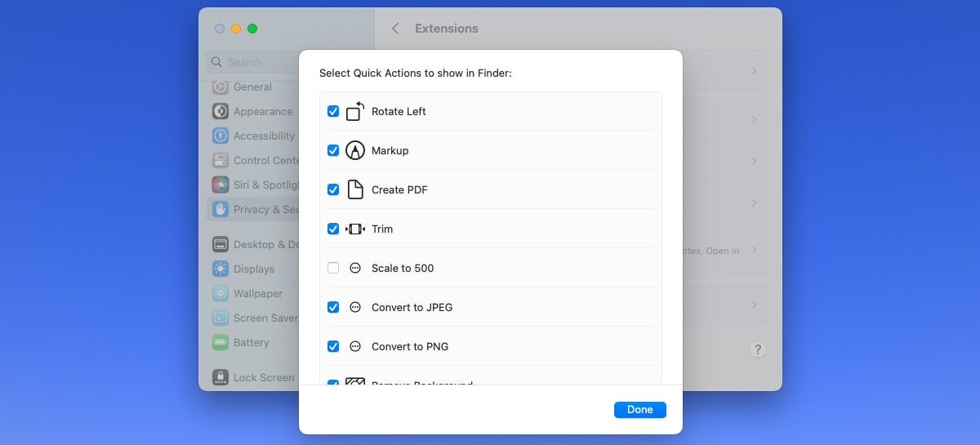Screen dimensions: 980x445
Task: Click the 'Scale to 500' label text
Action: pyautogui.click(x=403, y=268)
